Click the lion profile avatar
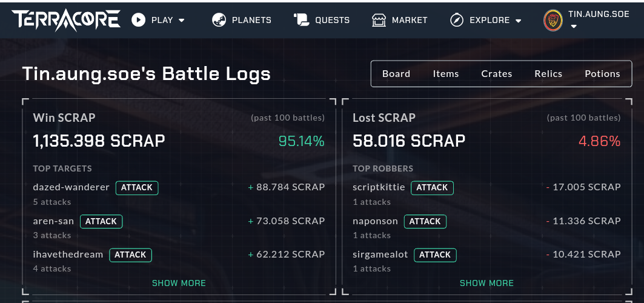Screen dimensions: 644x303 (x=553, y=20)
